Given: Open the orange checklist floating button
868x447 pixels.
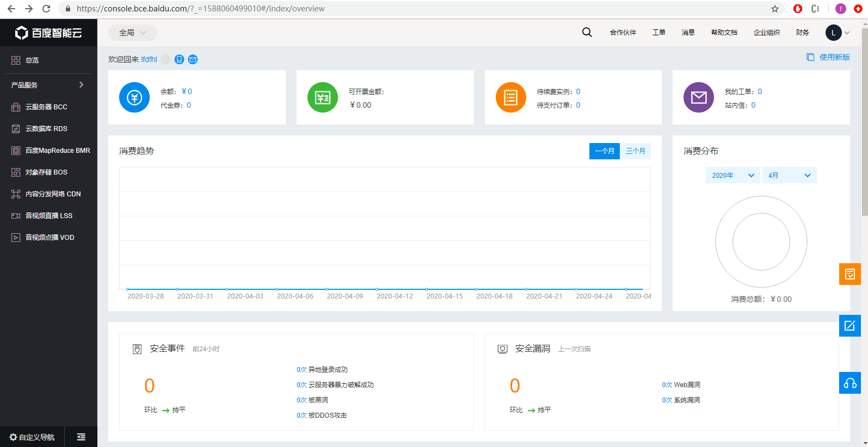Looking at the screenshot, I should [849, 274].
